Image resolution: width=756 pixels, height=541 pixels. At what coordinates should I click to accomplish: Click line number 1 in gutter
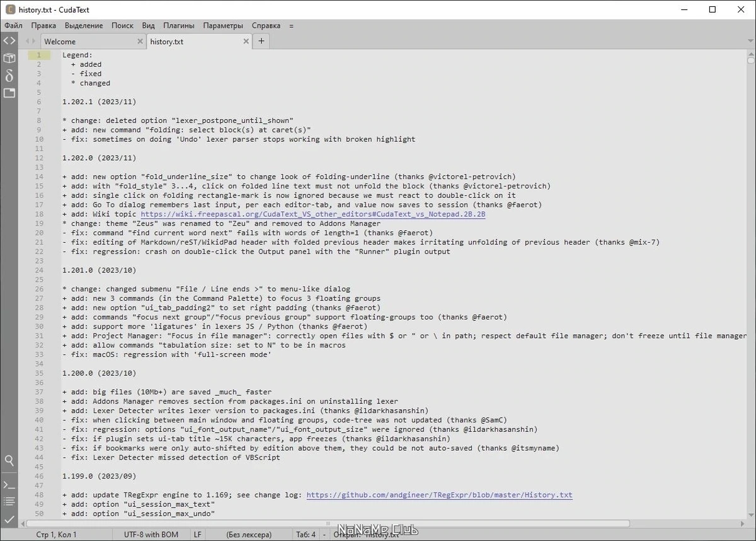coord(38,55)
